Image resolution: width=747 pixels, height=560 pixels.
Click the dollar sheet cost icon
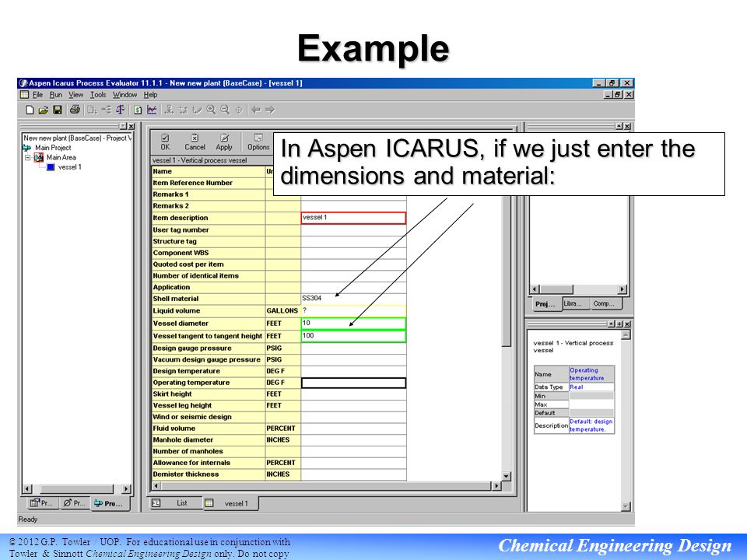[x=138, y=110]
